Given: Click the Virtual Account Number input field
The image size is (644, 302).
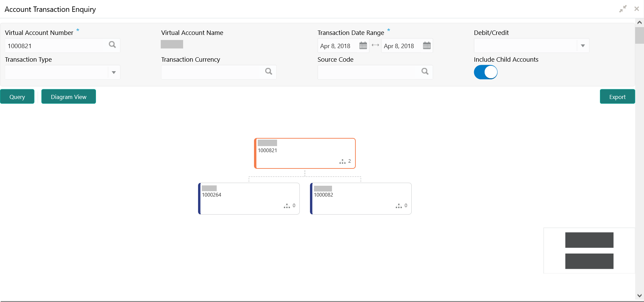Looking at the screenshot, I should point(56,46).
